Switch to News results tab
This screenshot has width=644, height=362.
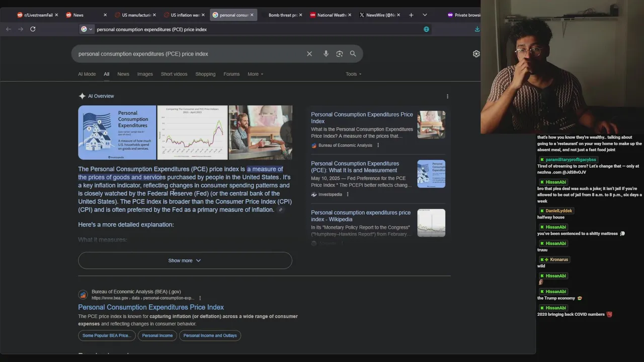tap(123, 74)
